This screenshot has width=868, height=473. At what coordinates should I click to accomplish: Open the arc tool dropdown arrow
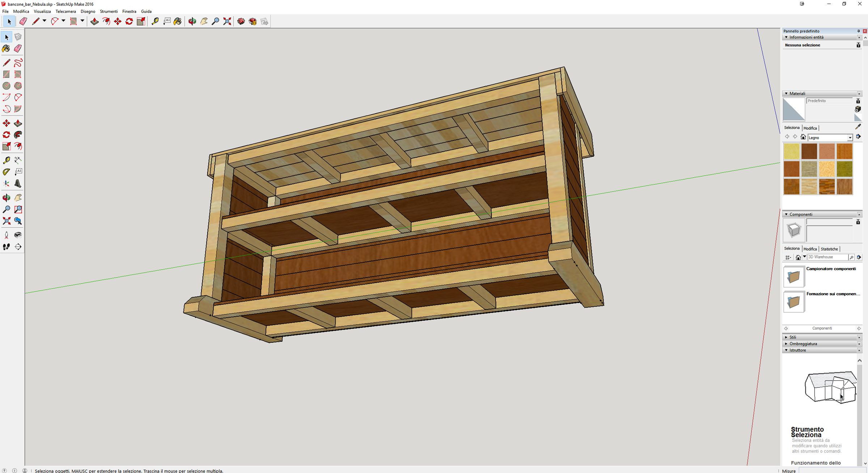pos(63,21)
